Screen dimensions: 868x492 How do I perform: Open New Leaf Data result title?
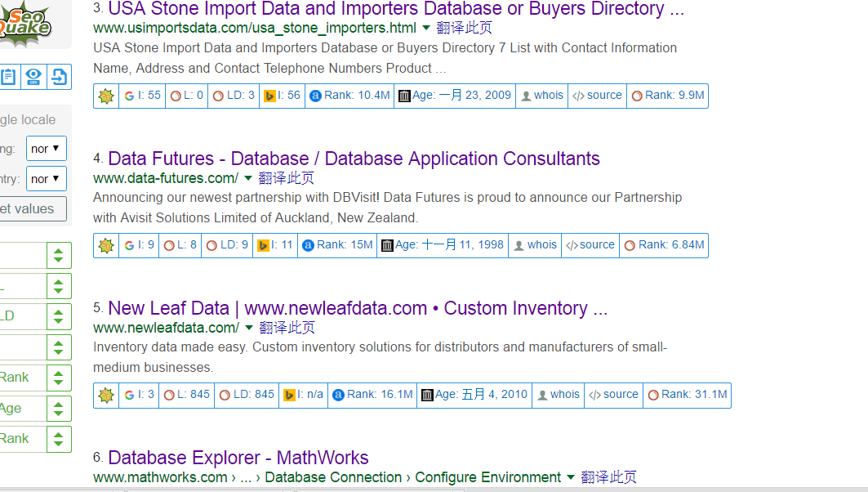[358, 308]
